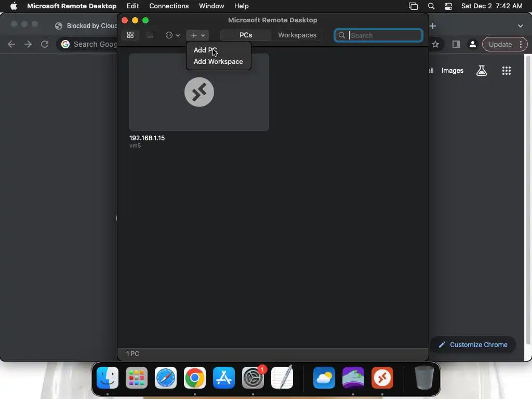This screenshot has height=399, width=532.
Task: Open the Connections menu
Action: (x=169, y=6)
